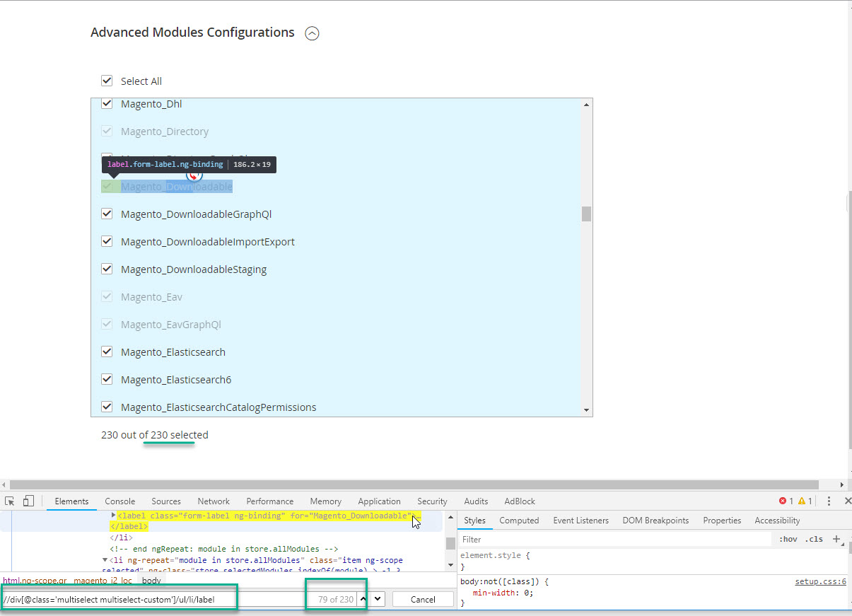This screenshot has width=852, height=616.
Task: Click the module list scrollbar thumb
Action: point(586,214)
